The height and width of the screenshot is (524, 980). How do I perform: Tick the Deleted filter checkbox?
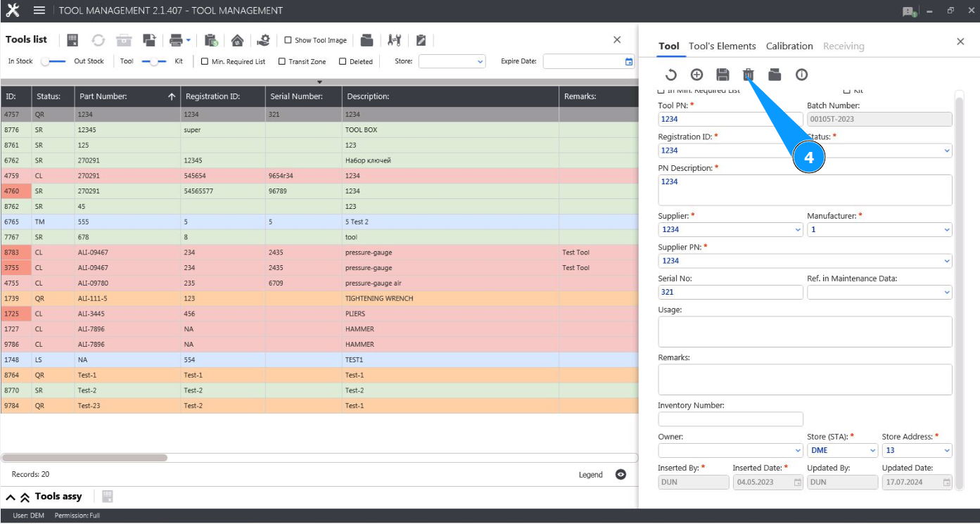[x=343, y=62]
